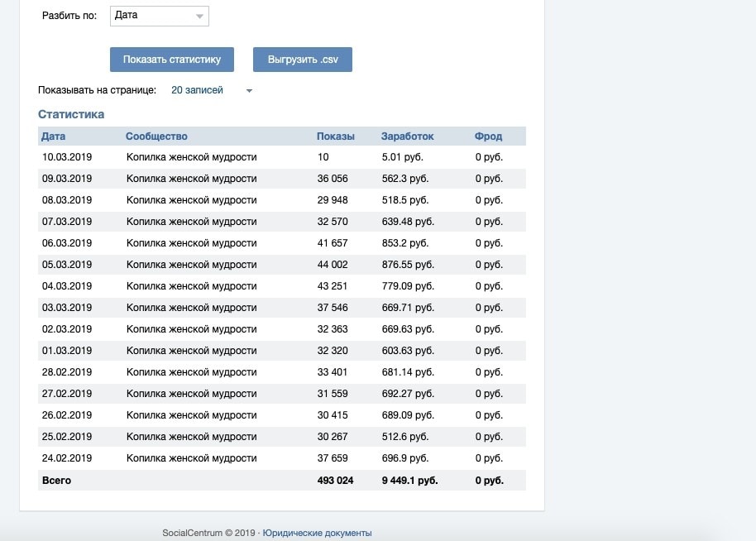Open the 'Разбить по' Дата dropdown
Image resolution: width=756 pixels, height=541 pixels.
pyautogui.click(x=159, y=16)
